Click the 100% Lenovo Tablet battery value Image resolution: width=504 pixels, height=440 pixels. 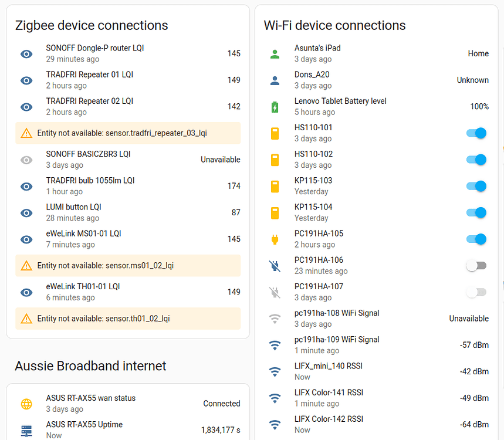click(x=479, y=107)
